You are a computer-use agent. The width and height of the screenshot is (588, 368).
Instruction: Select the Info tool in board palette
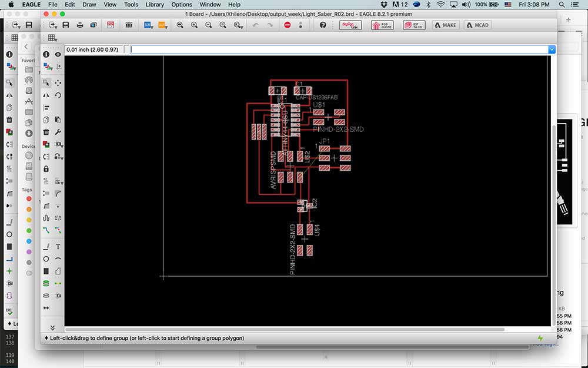click(46, 54)
